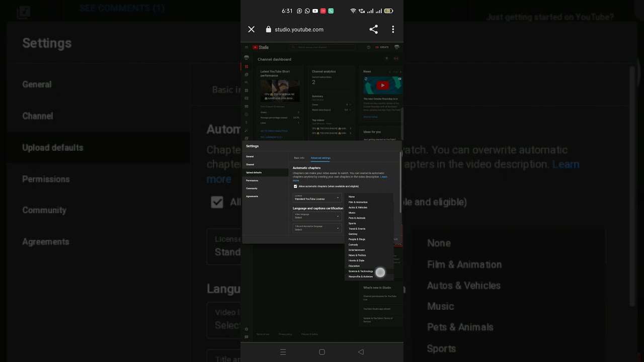Click the WATCH NOW link in News
This screenshot has height=362, width=644.
[x=371, y=117]
